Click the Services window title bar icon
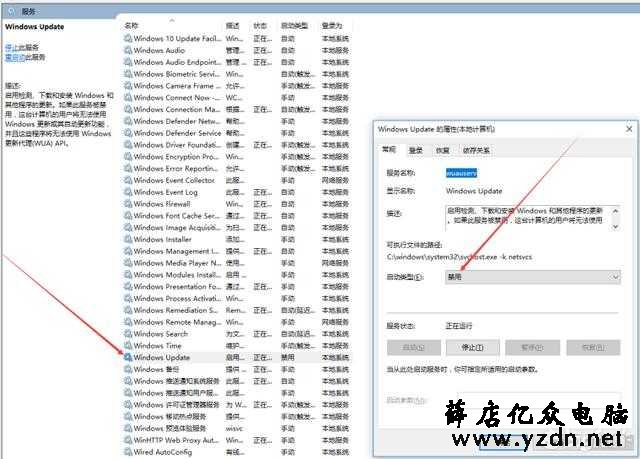 pyautogui.click(x=12, y=11)
